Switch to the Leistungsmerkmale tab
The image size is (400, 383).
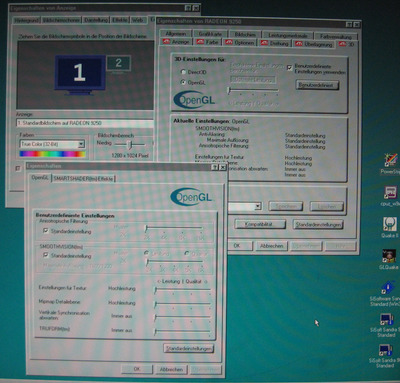(x=288, y=35)
